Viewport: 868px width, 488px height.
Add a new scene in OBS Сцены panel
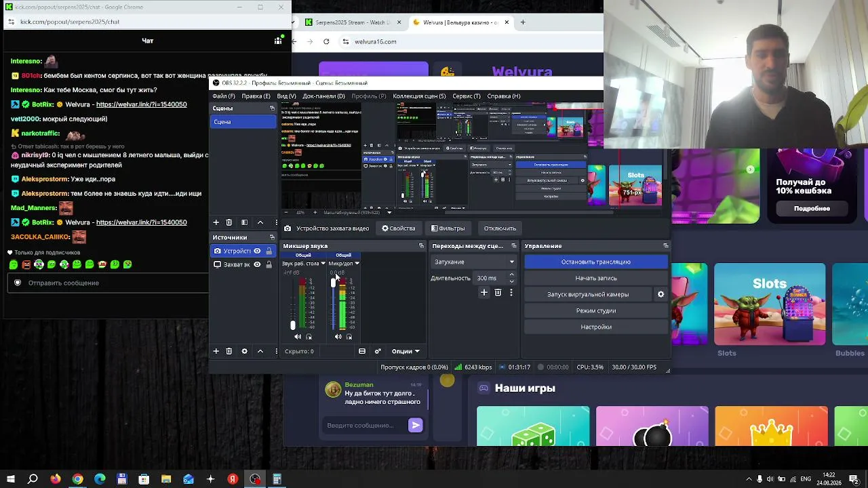tap(216, 222)
